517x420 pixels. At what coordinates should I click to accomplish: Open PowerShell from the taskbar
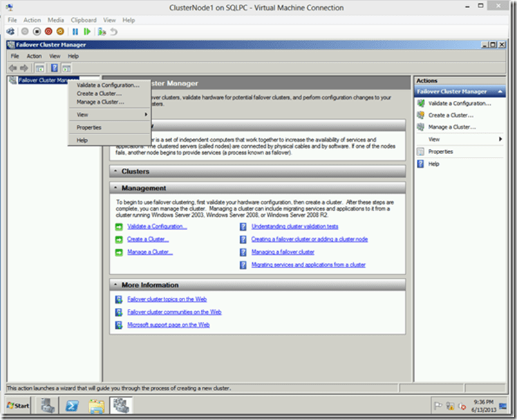[71, 405]
